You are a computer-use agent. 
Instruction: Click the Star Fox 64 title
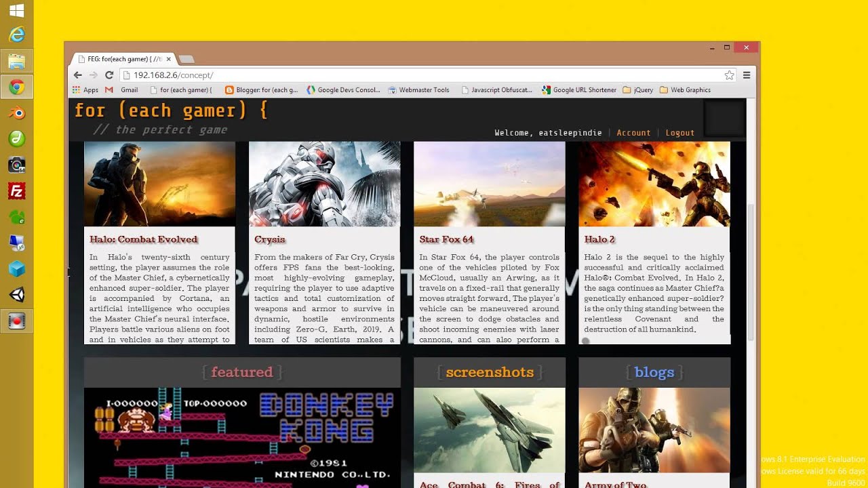[x=446, y=239]
